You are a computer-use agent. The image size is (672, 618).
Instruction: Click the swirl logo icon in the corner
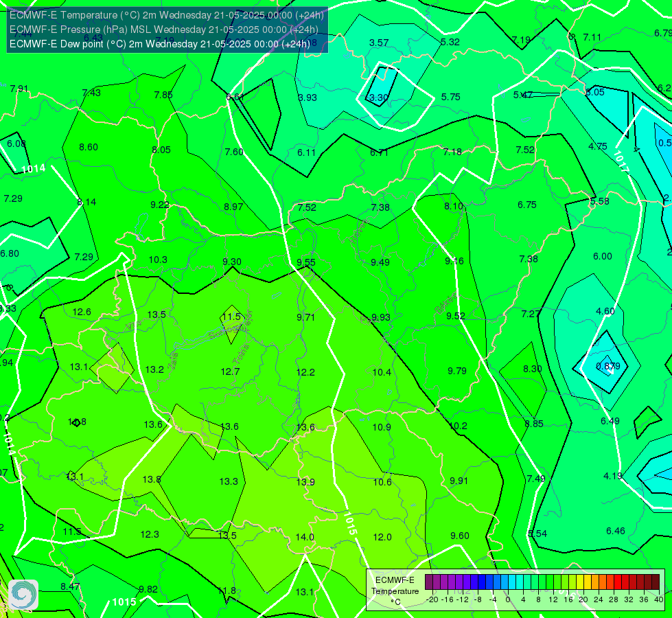23,595
